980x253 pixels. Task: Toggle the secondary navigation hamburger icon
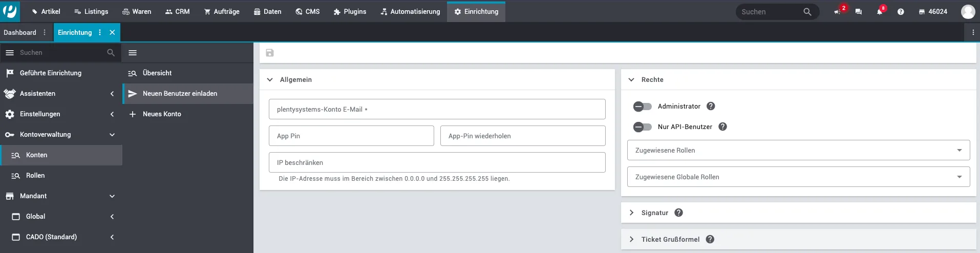pyautogui.click(x=133, y=52)
